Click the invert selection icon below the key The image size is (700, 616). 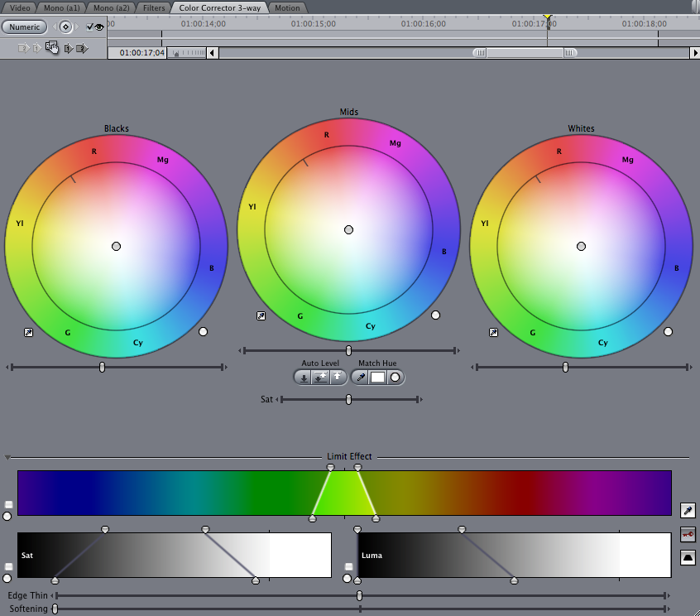[x=688, y=557]
